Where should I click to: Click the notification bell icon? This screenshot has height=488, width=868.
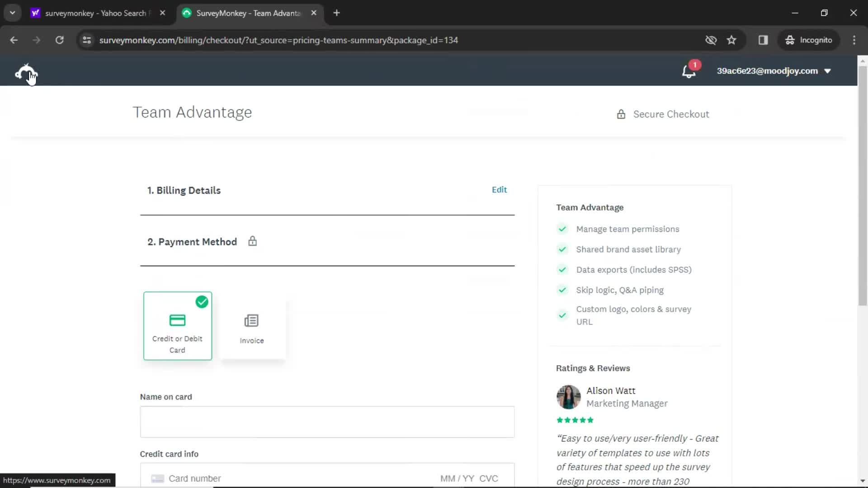[689, 71]
